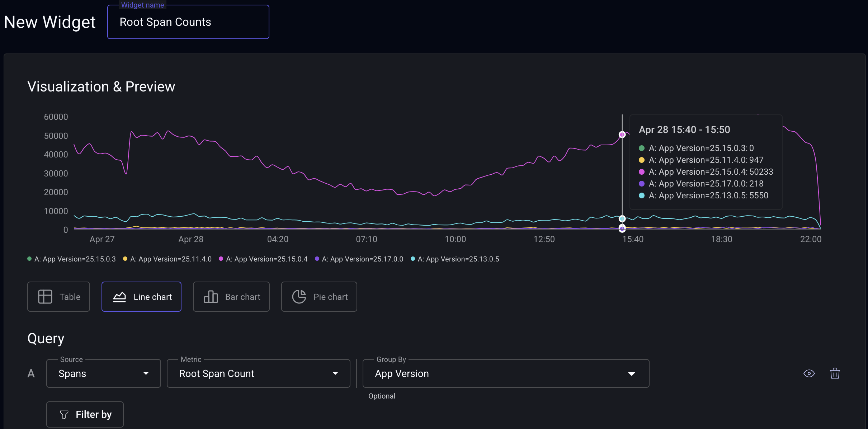Click magenta legend dot for 25.15.0.4
Screen dimensions: 868x429
pyautogui.click(x=221, y=259)
